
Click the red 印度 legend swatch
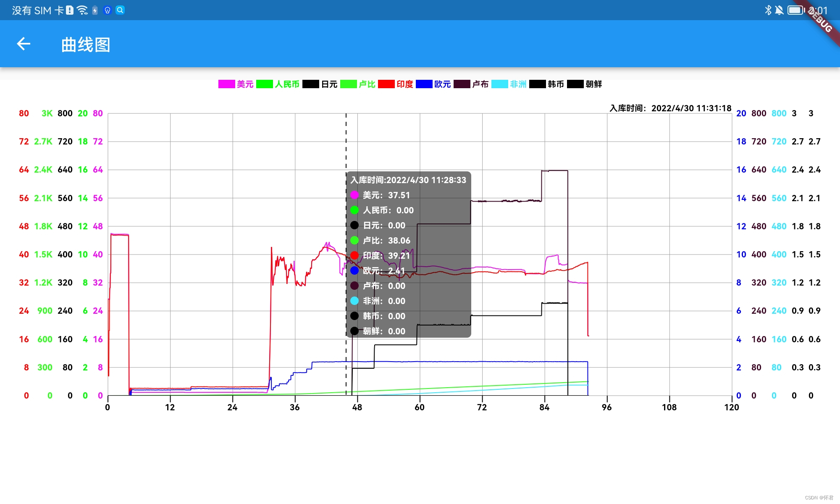[386, 84]
